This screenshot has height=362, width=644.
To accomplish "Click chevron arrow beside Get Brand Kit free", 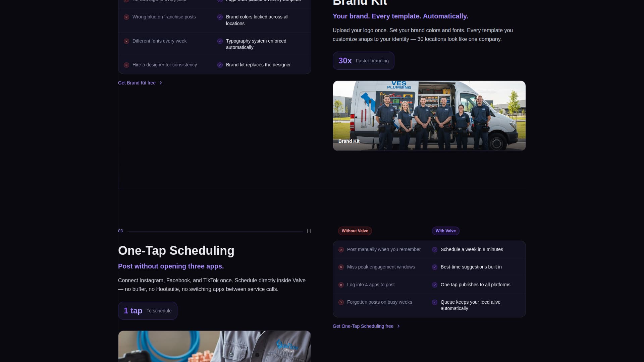I will 161,83.
